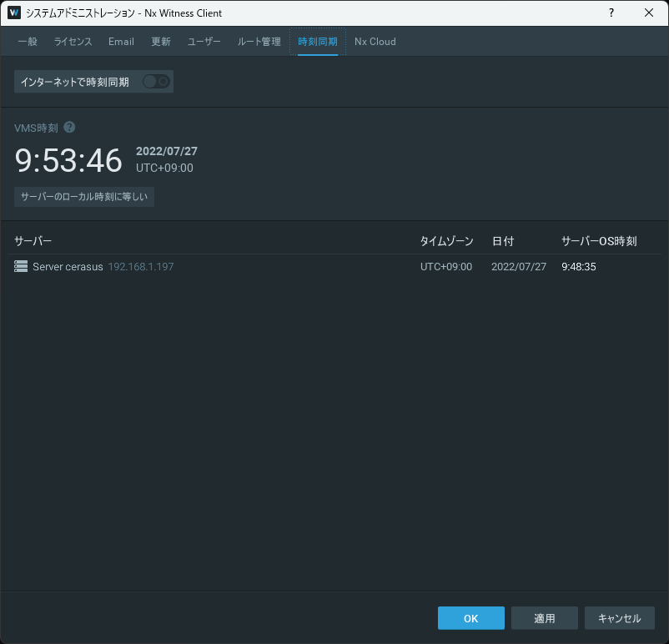Select the 時刻同期 tab
This screenshot has height=644, width=669.
click(318, 42)
